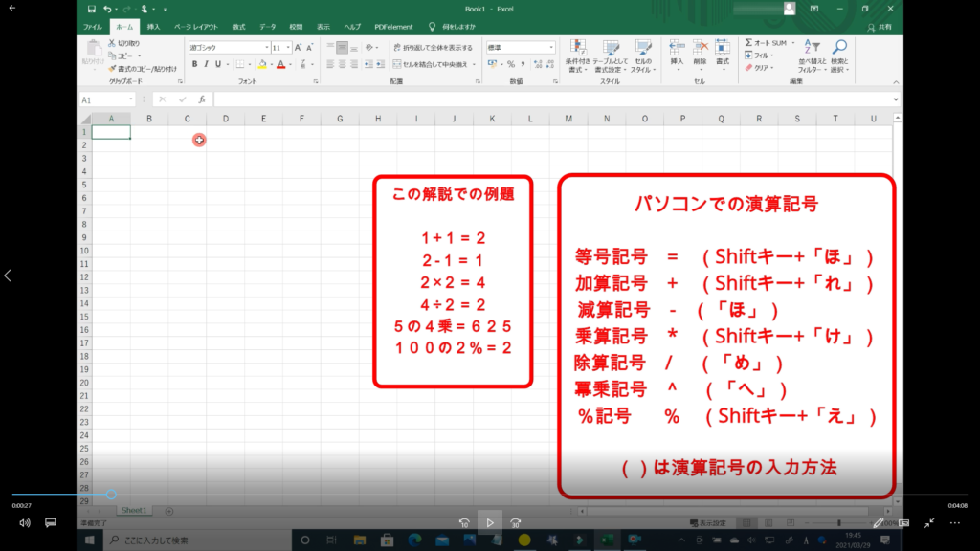This screenshot has height=551, width=980.
Task: Expand the font size dropdown
Action: pyautogui.click(x=288, y=47)
